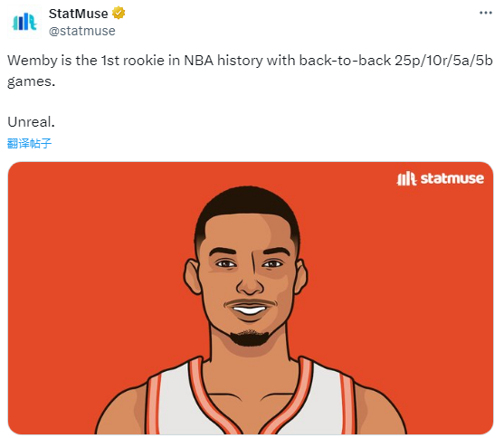Click the tweet text beginning with Wemby

(x=250, y=71)
